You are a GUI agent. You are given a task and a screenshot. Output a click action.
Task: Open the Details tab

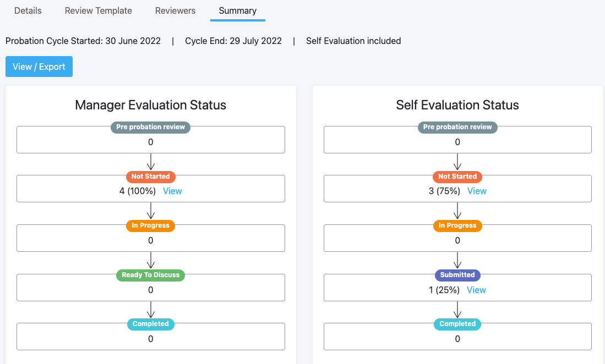[x=28, y=11]
